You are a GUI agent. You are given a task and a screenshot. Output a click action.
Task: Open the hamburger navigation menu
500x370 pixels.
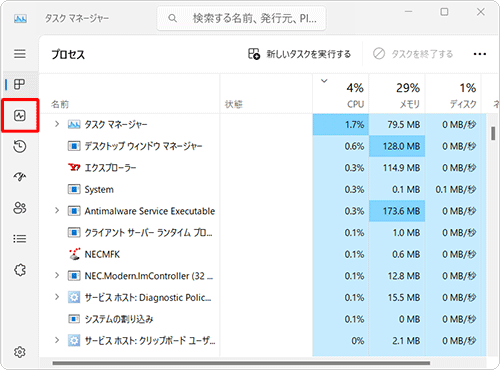20,54
